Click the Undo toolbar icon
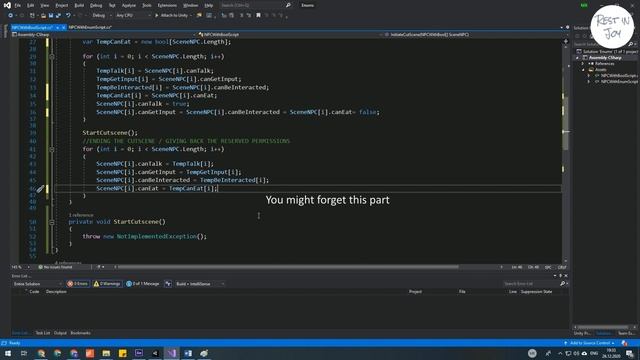640x360 pixels. click(x=68, y=16)
